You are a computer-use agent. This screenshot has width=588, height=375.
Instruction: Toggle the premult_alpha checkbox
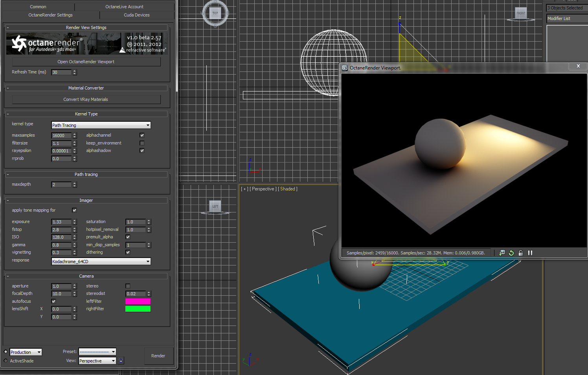pyautogui.click(x=128, y=237)
